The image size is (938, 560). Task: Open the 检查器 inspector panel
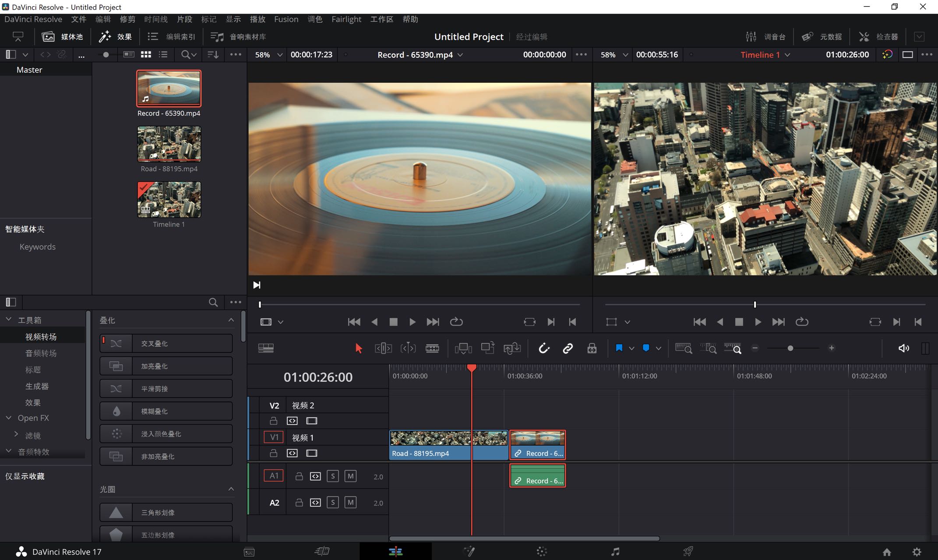(878, 37)
